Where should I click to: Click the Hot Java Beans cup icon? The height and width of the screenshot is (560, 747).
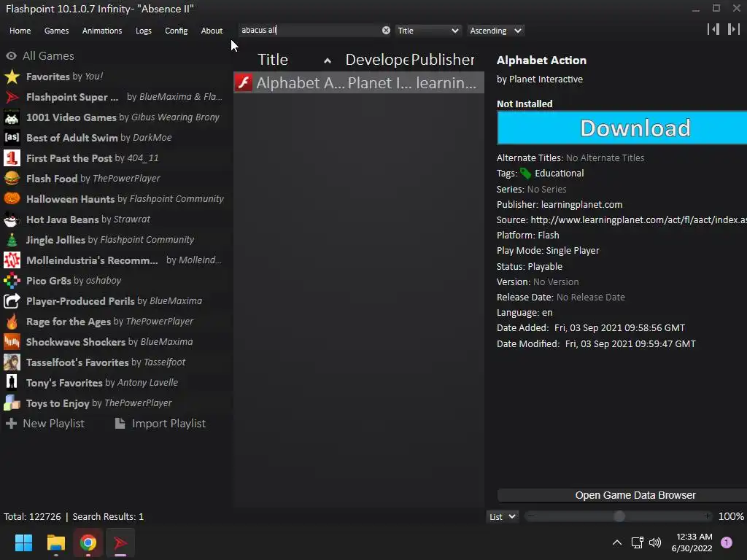pyautogui.click(x=12, y=219)
